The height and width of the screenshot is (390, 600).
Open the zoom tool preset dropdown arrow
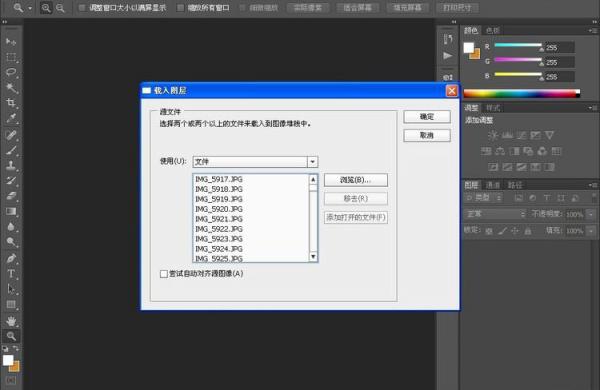coord(30,8)
